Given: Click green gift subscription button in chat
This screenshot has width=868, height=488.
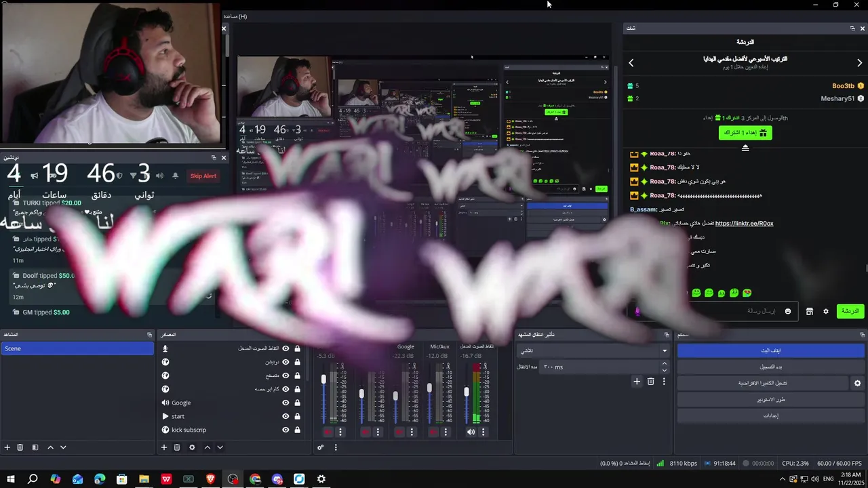Looking at the screenshot, I should pyautogui.click(x=745, y=133).
